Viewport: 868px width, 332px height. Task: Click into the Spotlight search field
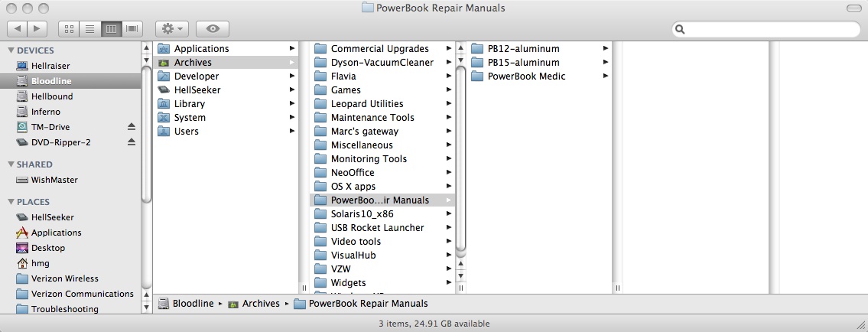(766, 29)
